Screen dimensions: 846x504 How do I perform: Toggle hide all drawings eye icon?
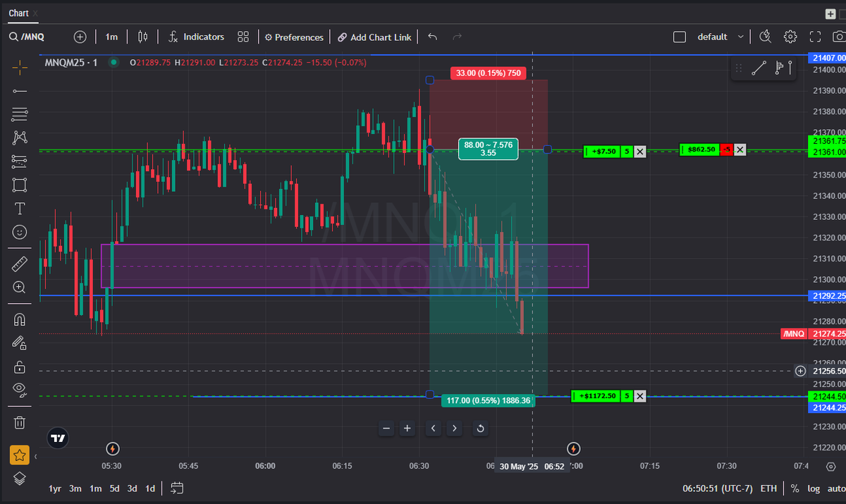click(20, 389)
